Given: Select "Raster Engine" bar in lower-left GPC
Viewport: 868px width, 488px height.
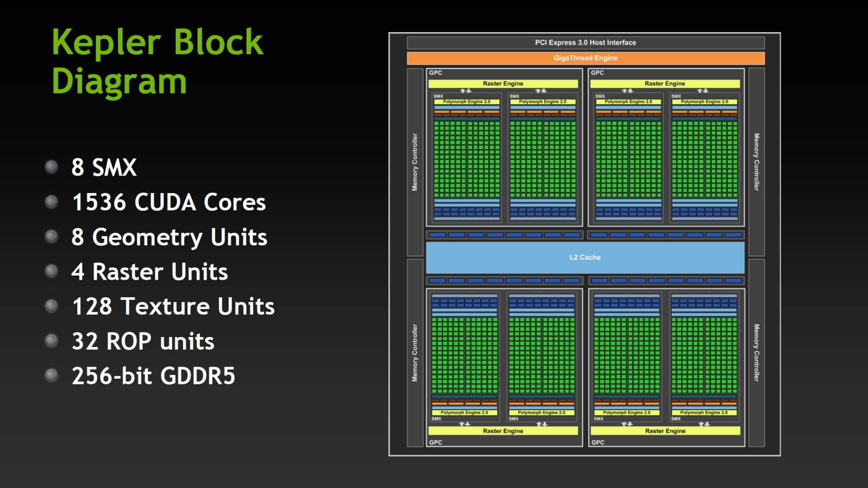Looking at the screenshot, I should coord(503,431).
